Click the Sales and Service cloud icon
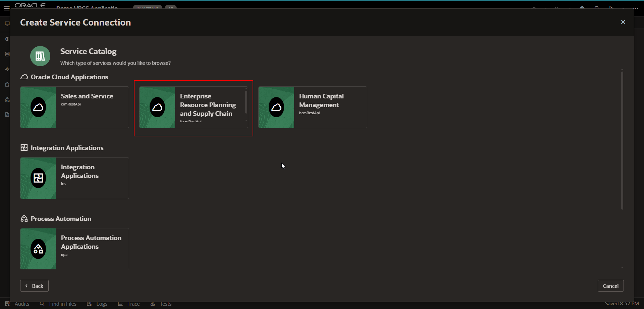Image resolution: width=644 pixels, height=309 pixels. point(38,107)
